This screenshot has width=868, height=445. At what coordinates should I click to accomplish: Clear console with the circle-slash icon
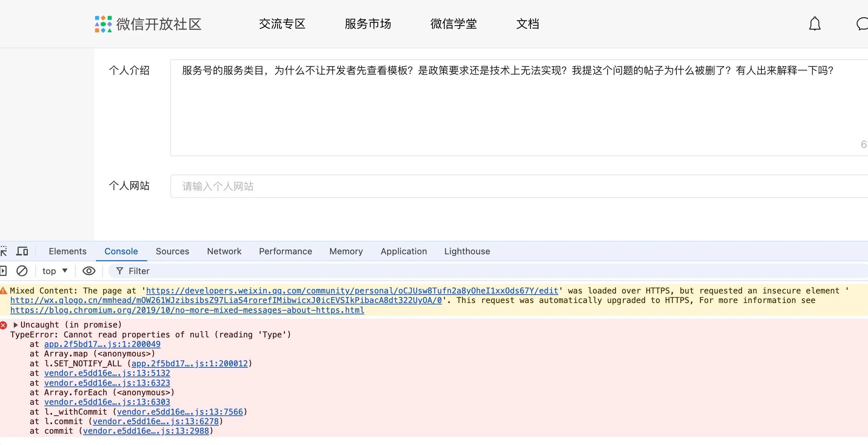[x=22, y=271]
